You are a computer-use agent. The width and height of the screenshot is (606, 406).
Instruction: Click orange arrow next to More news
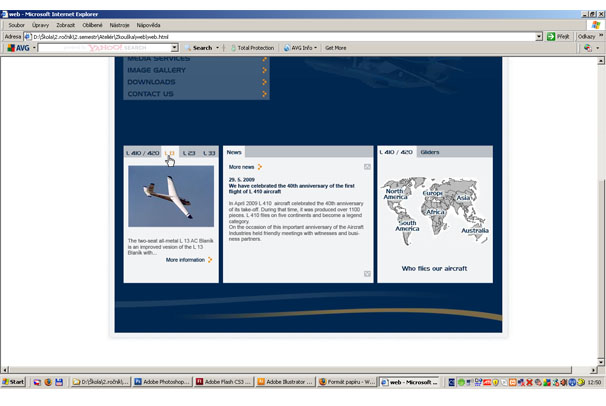(x=260, y=167)
